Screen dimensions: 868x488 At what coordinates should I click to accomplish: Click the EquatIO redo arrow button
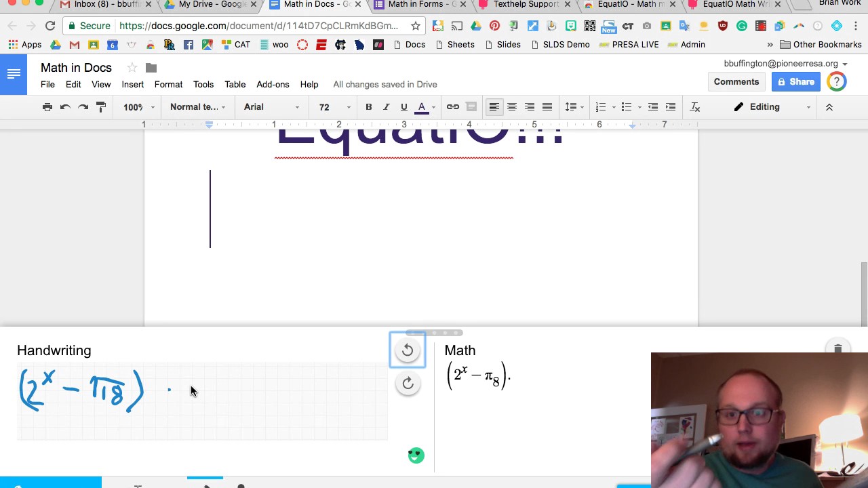pos(408,384)
